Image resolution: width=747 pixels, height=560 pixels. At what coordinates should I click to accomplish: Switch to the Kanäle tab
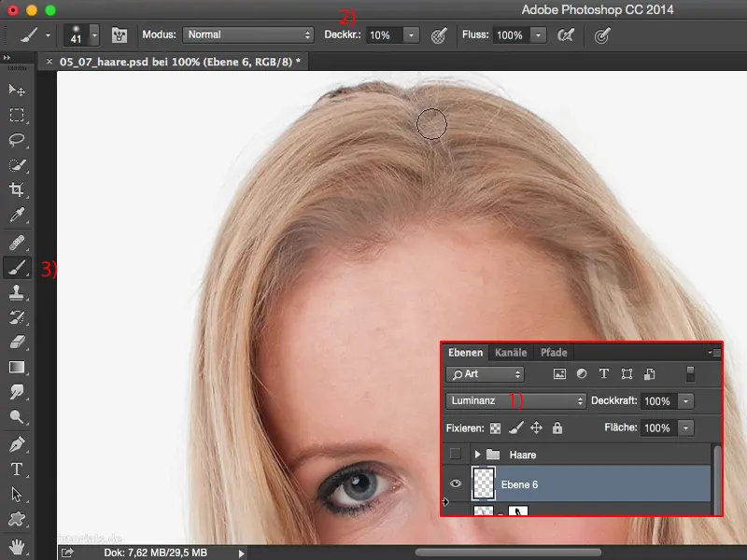pyautogui.click(x=511, y=353)
